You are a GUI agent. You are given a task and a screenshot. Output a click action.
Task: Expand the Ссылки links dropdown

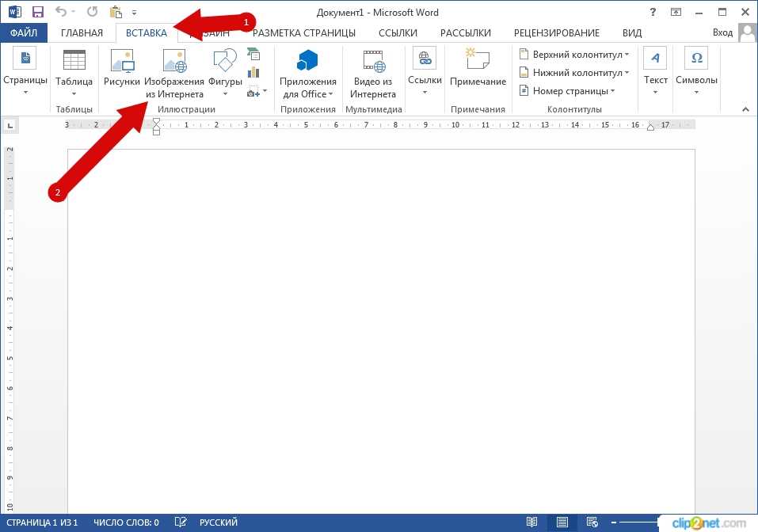[425, 71]
